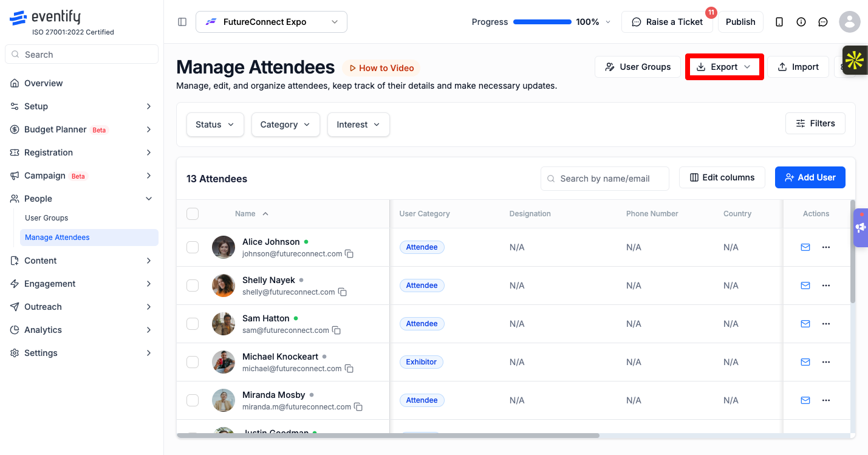This screenshot has height=455, width=868.
Task: Click the horizontal table scrollbar
Action: point(388,436)
